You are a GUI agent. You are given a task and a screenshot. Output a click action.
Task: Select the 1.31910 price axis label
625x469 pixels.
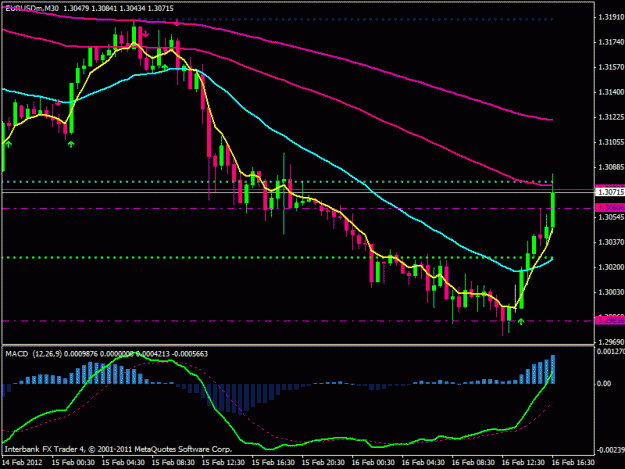click(611, 17)
